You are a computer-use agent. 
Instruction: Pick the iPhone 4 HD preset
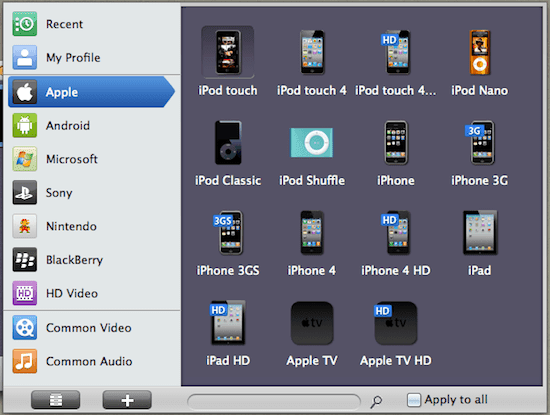coord(396,233)
